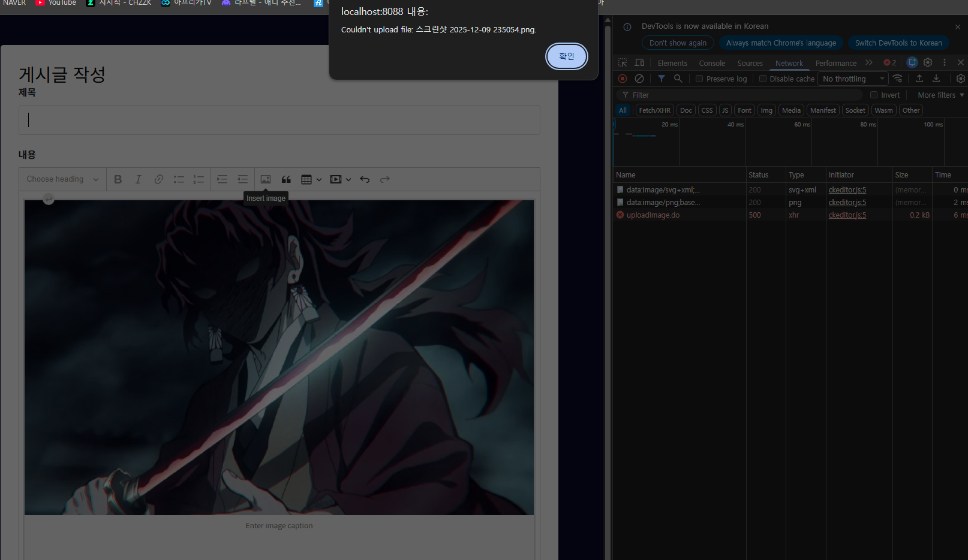Apply block quote formatting

(x=286, y=179)
